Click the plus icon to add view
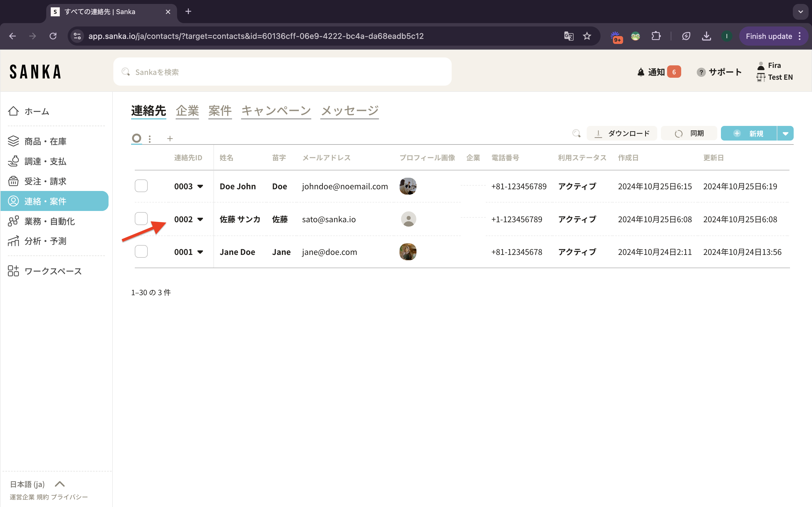 [170, 139]
